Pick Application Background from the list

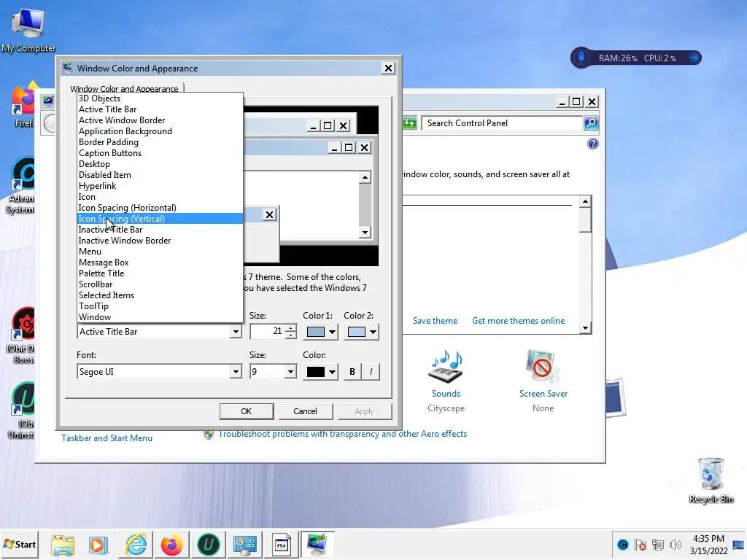(x=160, y=131)
